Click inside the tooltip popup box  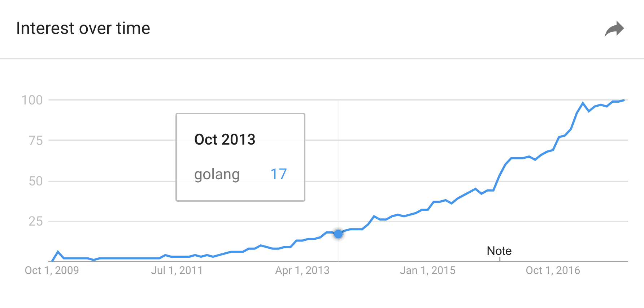(240, 157)
